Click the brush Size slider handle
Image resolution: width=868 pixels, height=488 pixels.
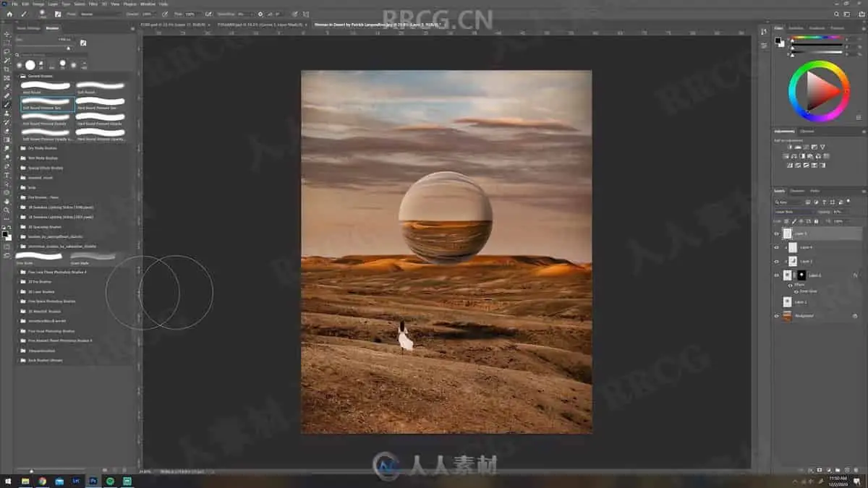(69, 48)
